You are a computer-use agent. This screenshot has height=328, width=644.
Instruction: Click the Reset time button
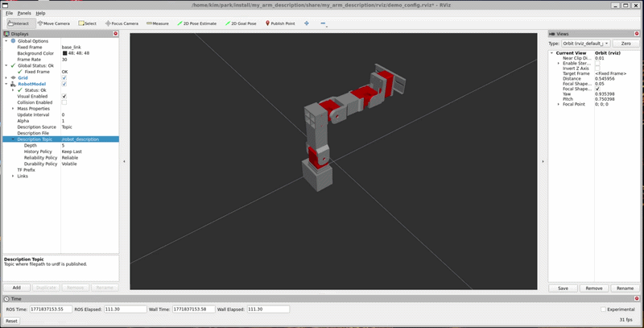[x=11, y=321]
